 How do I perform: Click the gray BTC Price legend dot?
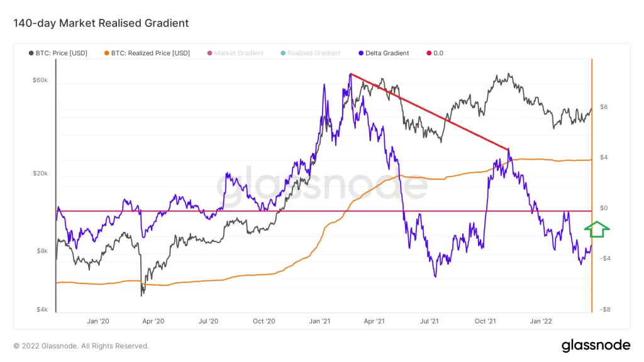click(x=31, y=53)
